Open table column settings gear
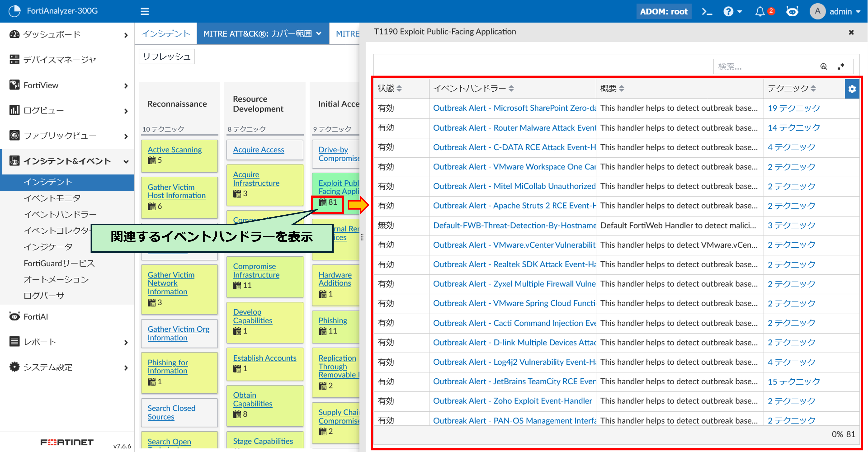 (x=852, y=89)
